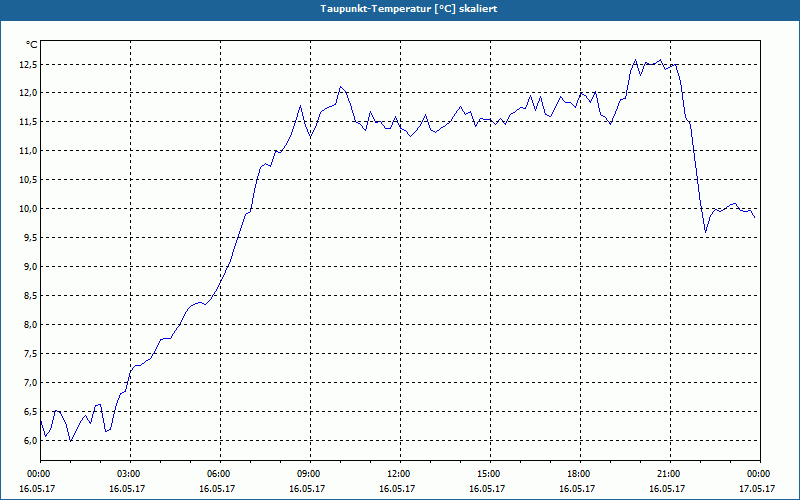800x500 pixels.
Task: Pick the 10,0 y-axis label
Action: coord(28,209)
